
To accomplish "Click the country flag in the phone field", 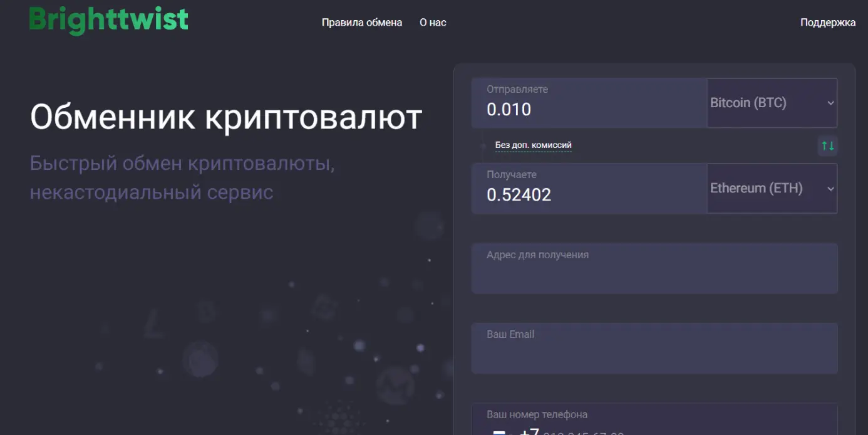I will click(x=499, y=432).
